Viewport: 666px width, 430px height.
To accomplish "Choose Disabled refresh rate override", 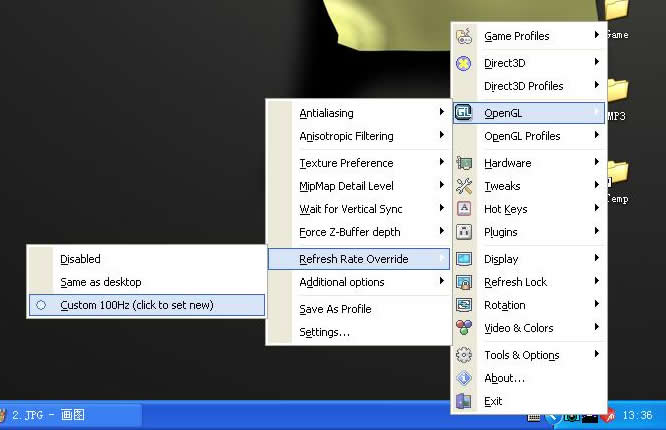I will 80,259.
